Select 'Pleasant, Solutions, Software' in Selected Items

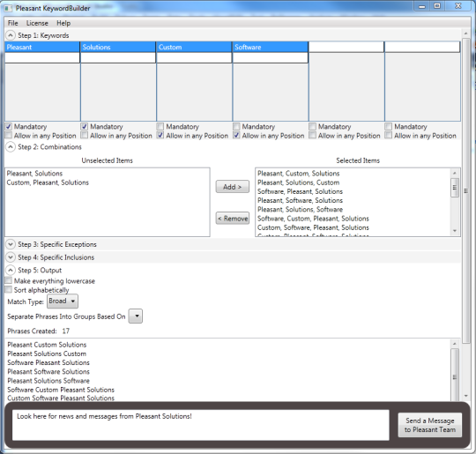300,210
